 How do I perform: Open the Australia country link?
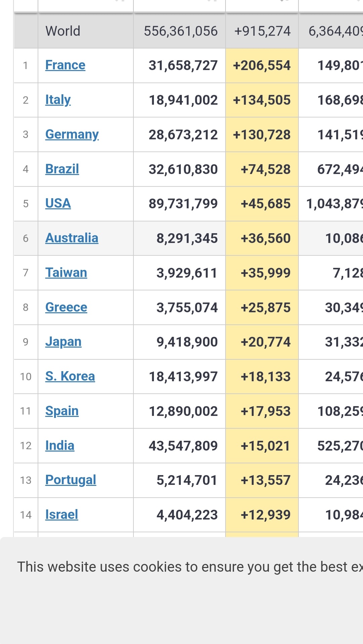click(x=72, y=238)
